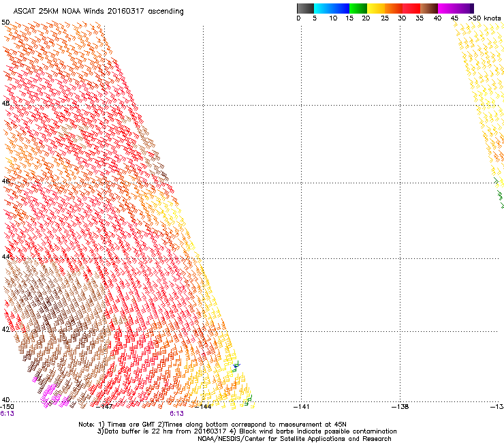Screen dimensions: 504x443
Task: Click the longitude label '-147'
Action: point(104,407)
